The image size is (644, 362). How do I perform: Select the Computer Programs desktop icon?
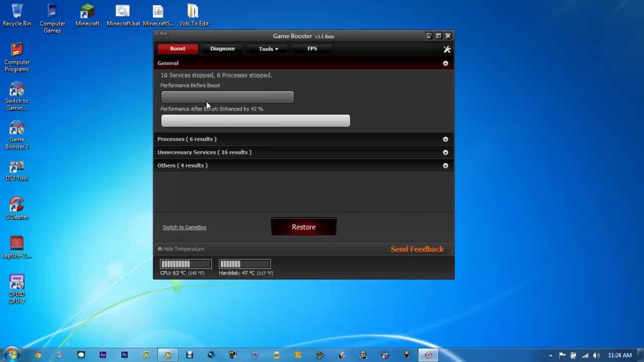pyautogui.click(x=17, y=57)
